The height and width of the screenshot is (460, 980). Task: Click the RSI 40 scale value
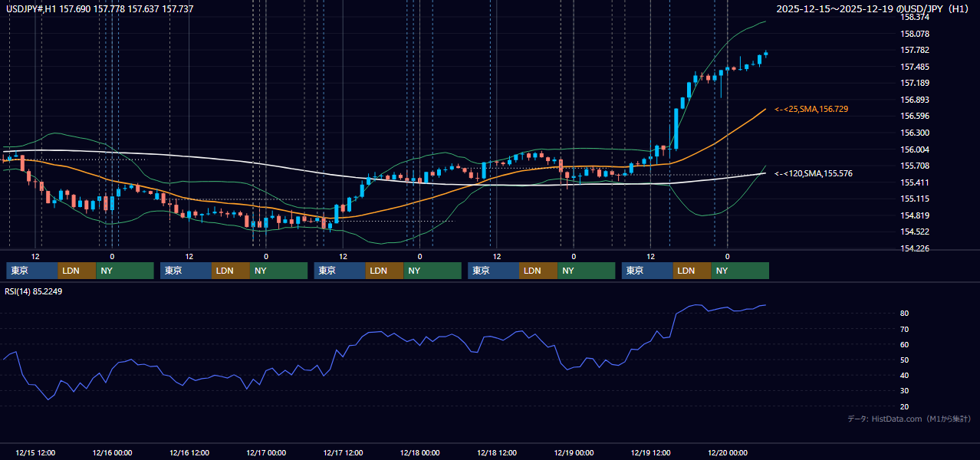[x=905, y=376]
